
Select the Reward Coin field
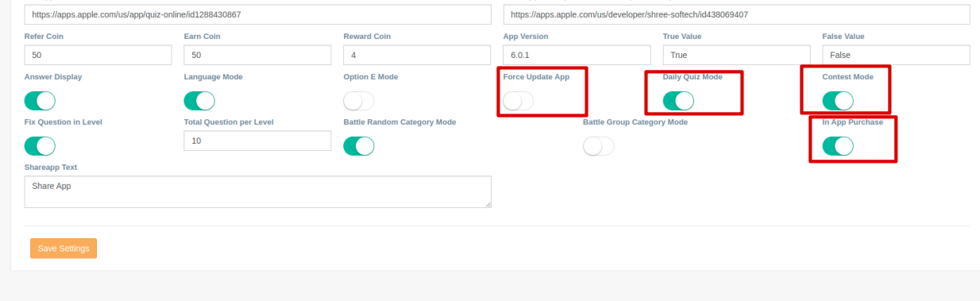[417, 55]
